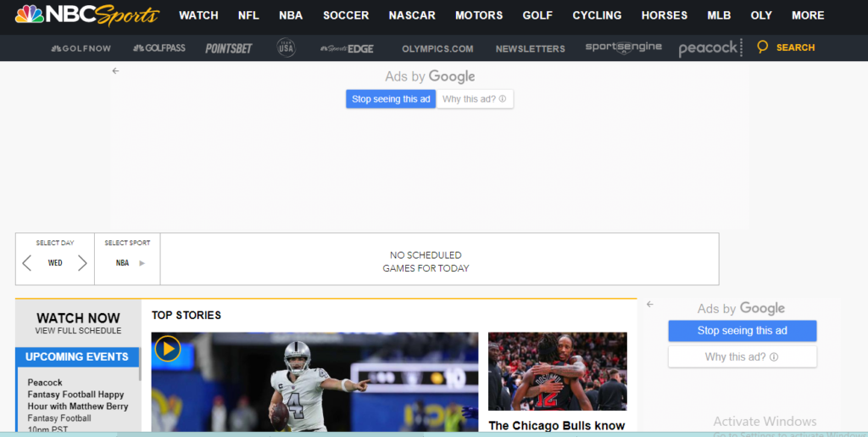The height and width of the screenshot is (437, 868).
Task: Click top banner Why this ad button
Action: [x=475, y=99]
